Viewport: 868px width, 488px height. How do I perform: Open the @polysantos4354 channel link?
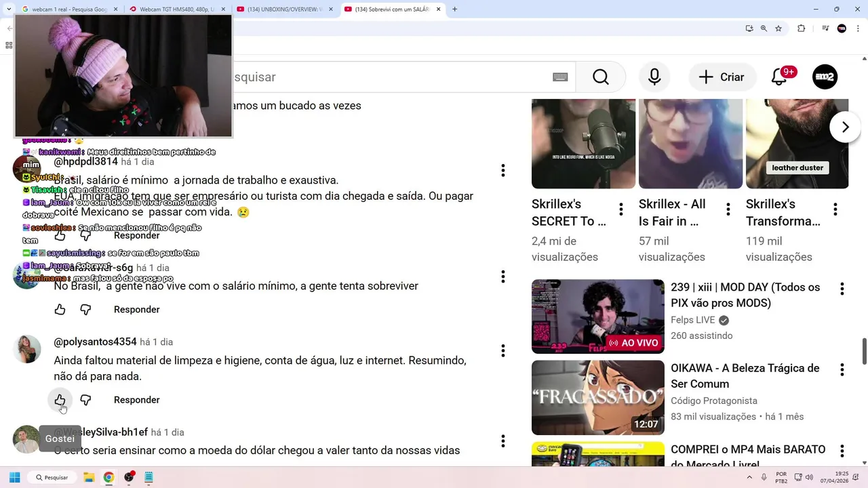pyautogui.click(x=96, y=342)
